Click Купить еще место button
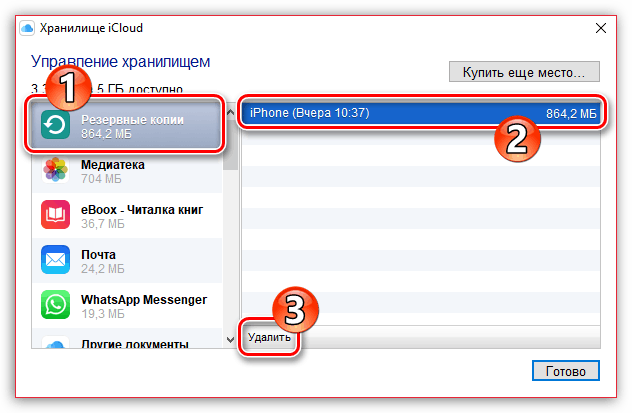This screenshot has width=632, height=413. coord(524,72)
